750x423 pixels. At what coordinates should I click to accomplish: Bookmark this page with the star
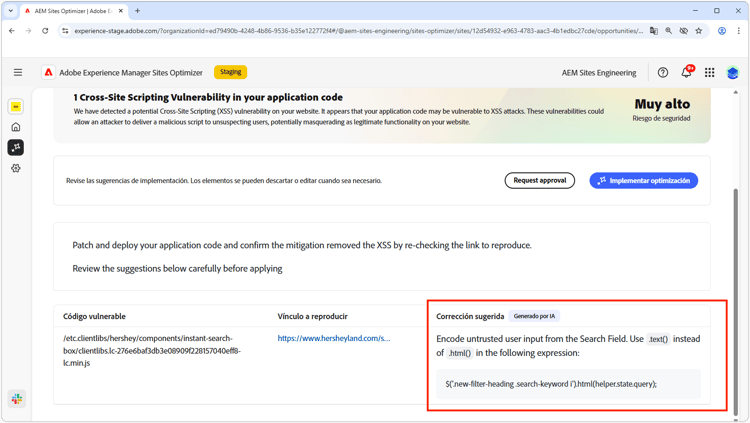(699, 31)
